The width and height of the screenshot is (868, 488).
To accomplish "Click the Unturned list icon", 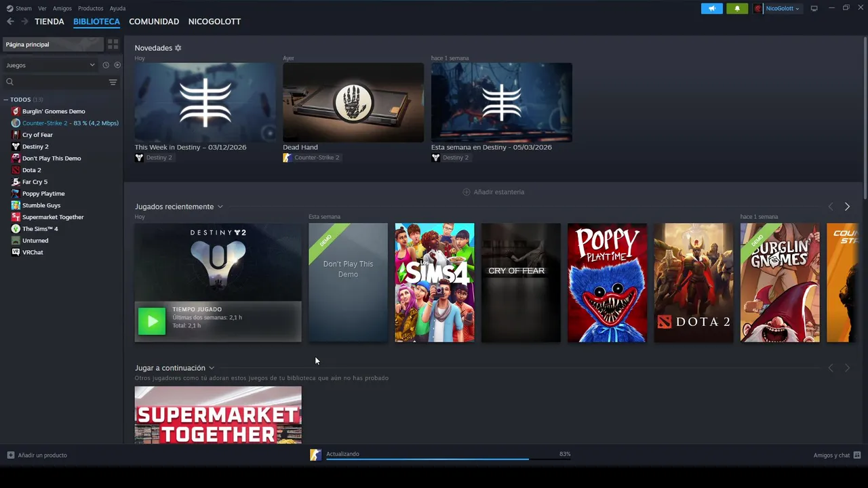I will tap(16, 241).
